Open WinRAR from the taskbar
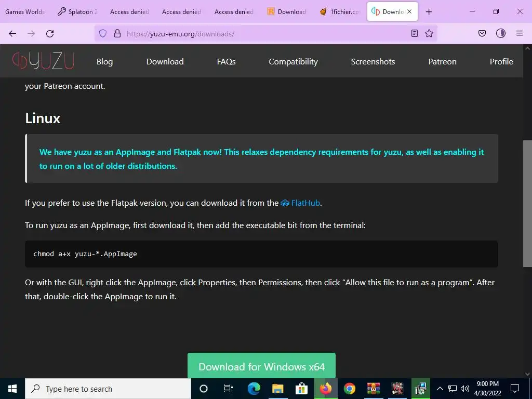532x399 pixels. point(373,389)
